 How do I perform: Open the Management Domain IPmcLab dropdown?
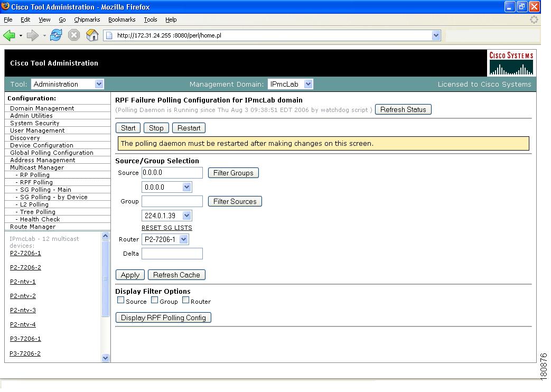click(290, 85)
